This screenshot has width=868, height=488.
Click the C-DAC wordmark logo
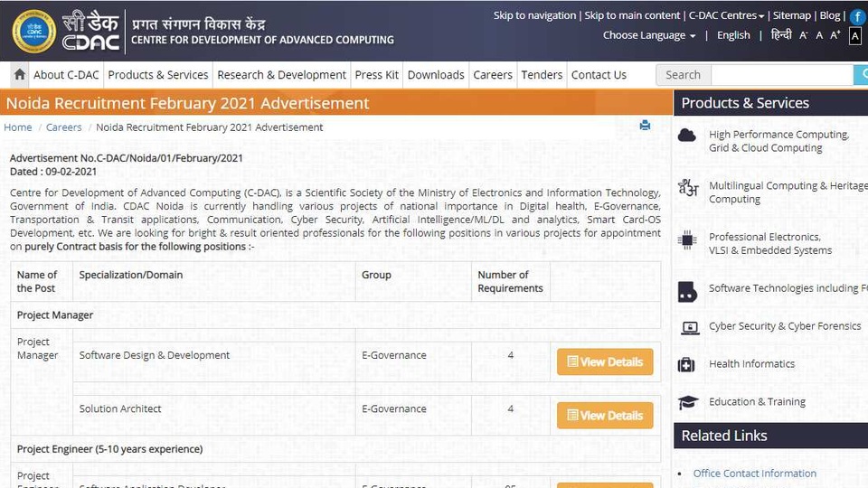[90, 31]
